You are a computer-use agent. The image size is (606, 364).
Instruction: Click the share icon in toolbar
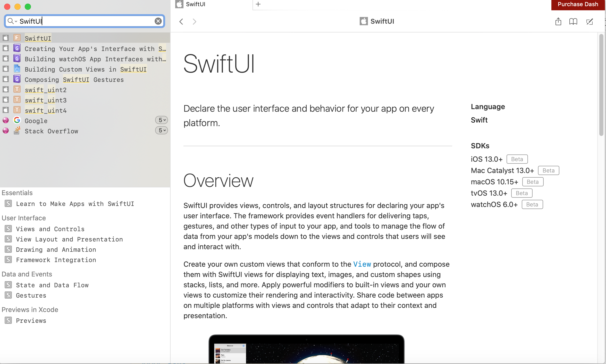558,21
